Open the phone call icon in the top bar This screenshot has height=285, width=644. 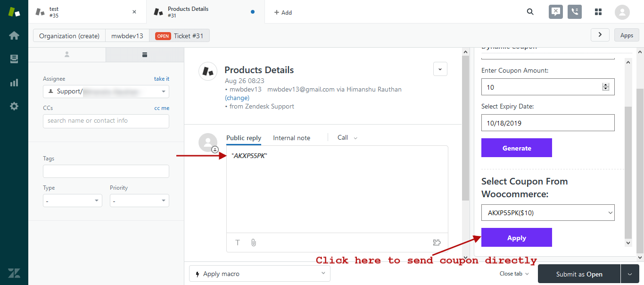(x=574, y=12)
